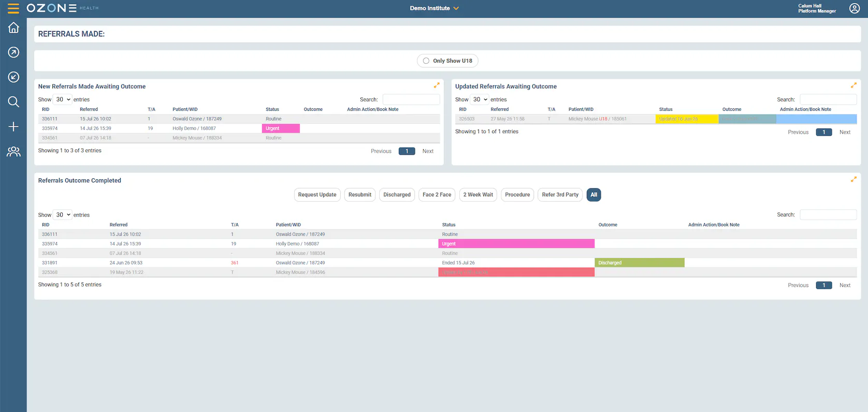Select the 2 Week Wait filter
Image resolution: width=868 pixels, height=412 pixels.
[x=478, y=195]
